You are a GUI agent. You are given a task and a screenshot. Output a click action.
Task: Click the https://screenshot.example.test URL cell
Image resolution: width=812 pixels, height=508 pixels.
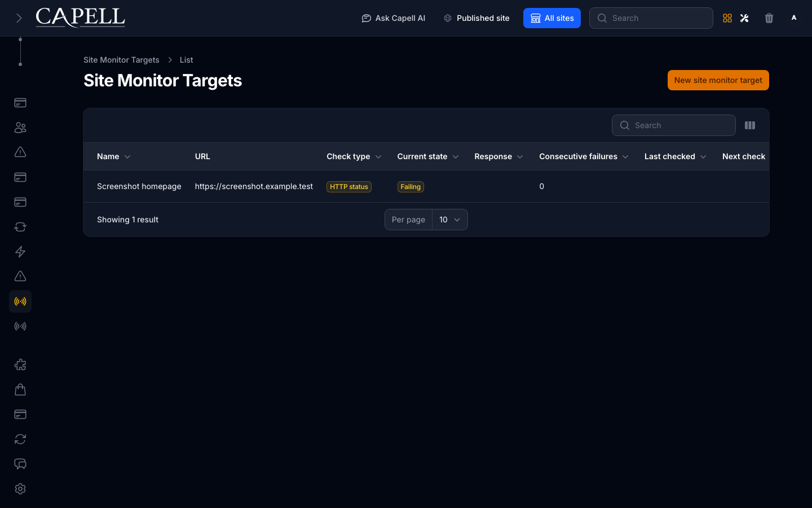pyautogui.click(x=254, y=186)
